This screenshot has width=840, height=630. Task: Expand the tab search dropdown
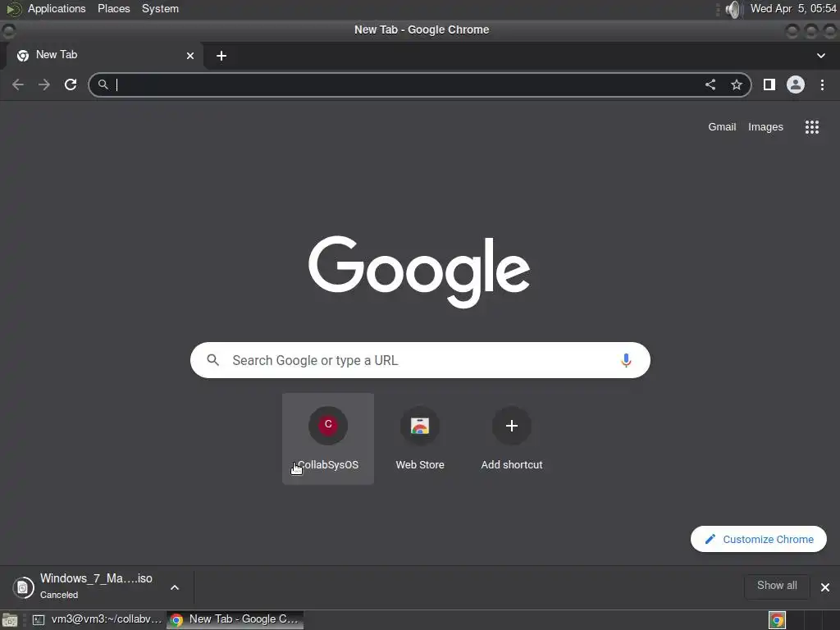pyautogui.click(x=820, y=56)
